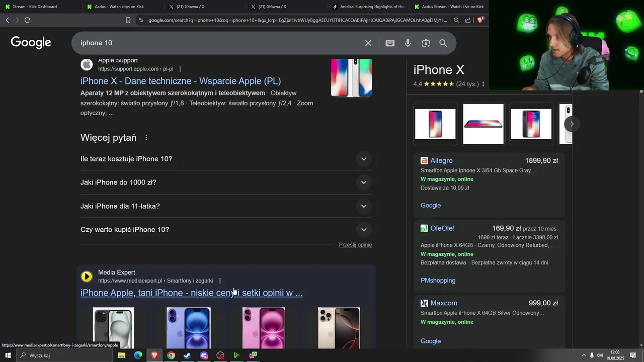Click the browser address bar URL
Screen dimensions: 644x362
point(297,20)
